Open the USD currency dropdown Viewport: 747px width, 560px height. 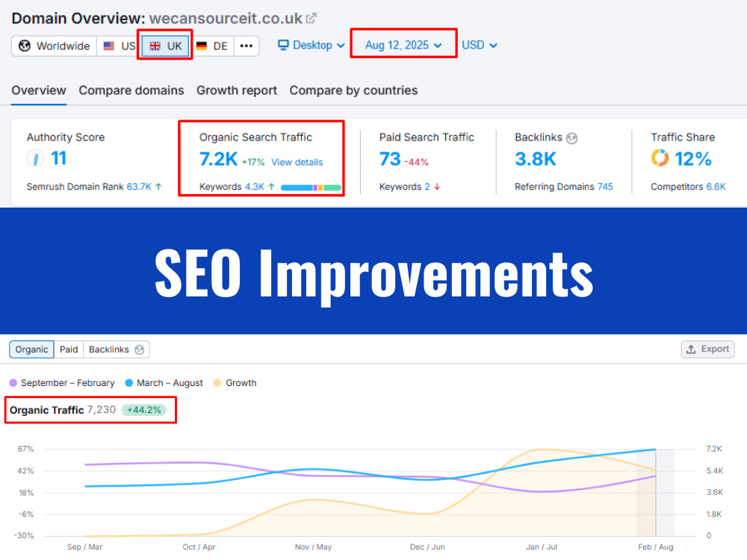(480, 46)
